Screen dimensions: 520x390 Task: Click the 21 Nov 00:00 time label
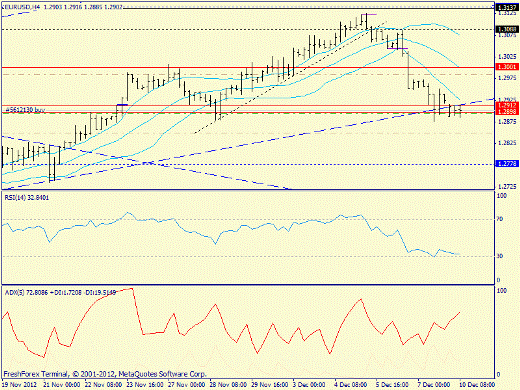coord(62,385)
